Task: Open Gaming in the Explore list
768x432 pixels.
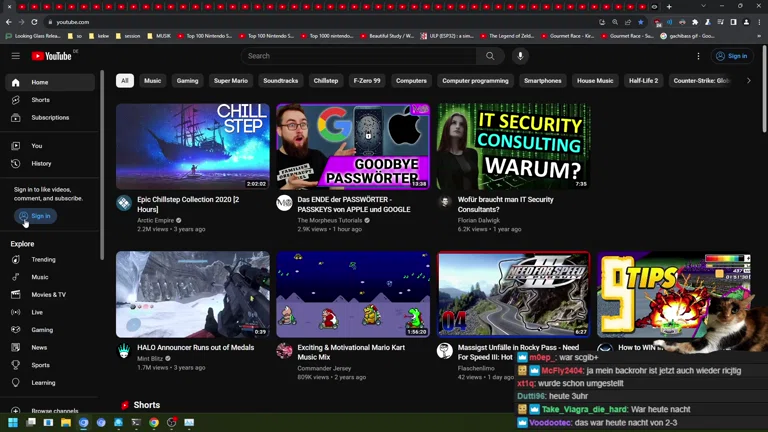Action: [42, 329]
